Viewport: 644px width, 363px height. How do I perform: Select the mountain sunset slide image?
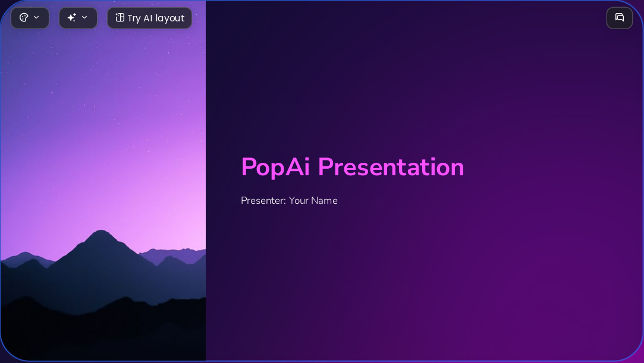tap(103, 181)
